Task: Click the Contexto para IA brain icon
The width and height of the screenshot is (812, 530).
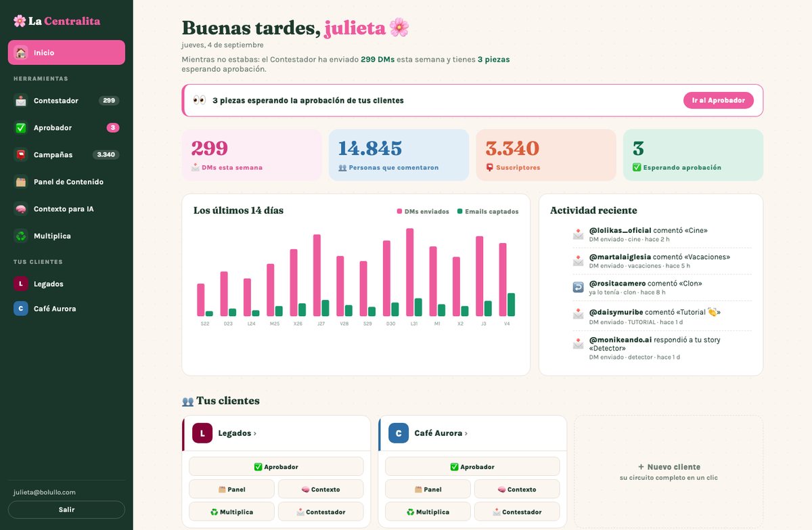Action: [21, 209]
